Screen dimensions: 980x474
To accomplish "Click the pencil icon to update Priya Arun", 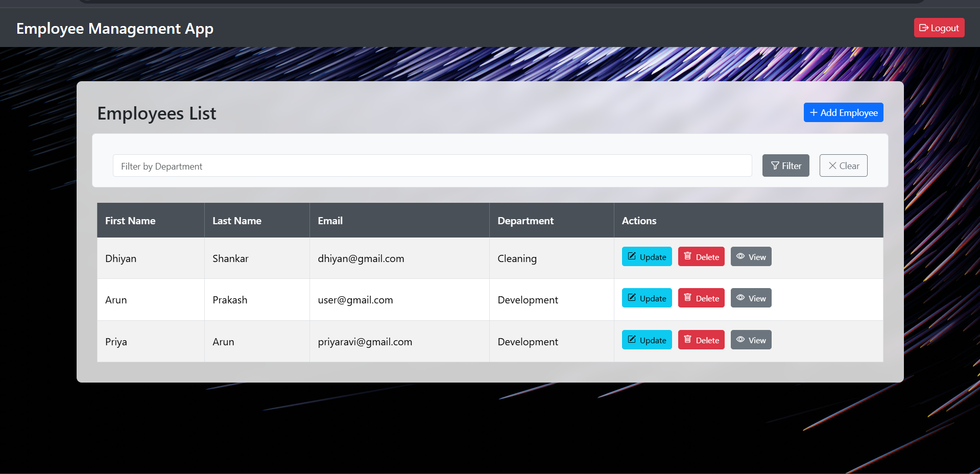I will point(632,340).
